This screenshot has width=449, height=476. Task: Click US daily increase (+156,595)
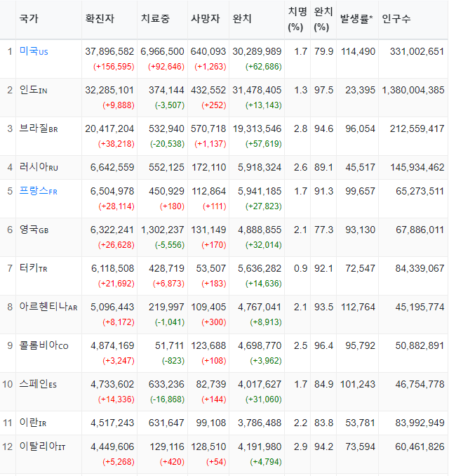(114, 67)
